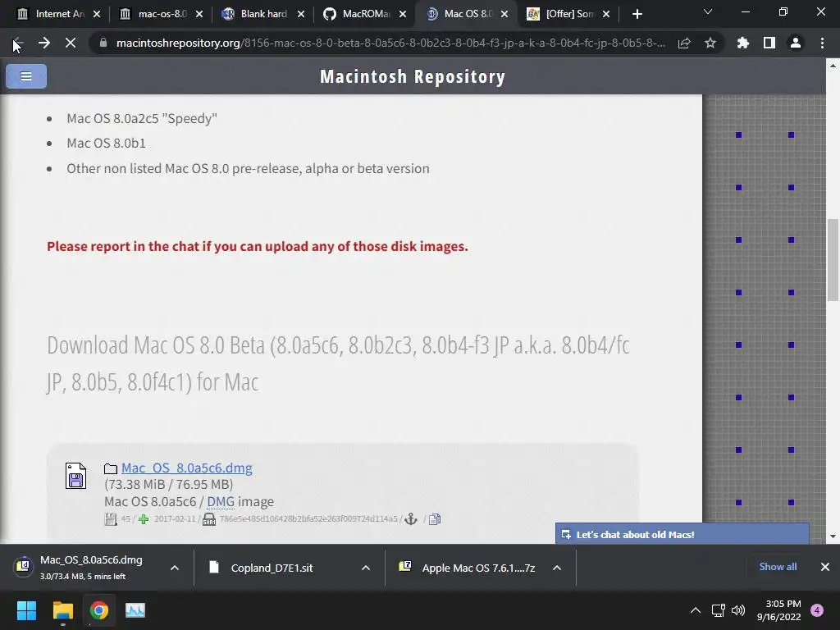Open the Chrome extensions puzzle icon

[x=742, y=43]
